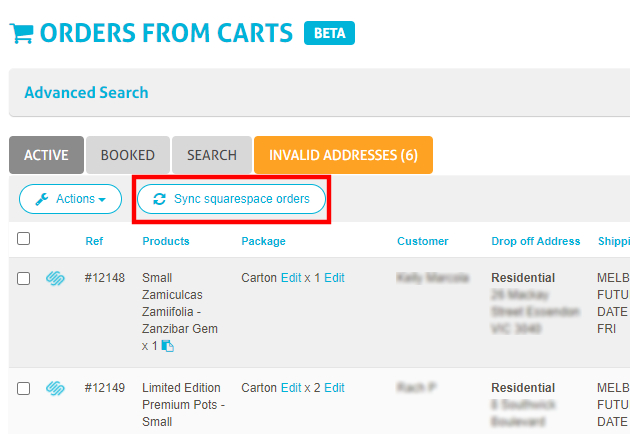Screen dimensions: 630x434
Task: Tick the select-all checkbox in the table header
Action: (24, 238)
